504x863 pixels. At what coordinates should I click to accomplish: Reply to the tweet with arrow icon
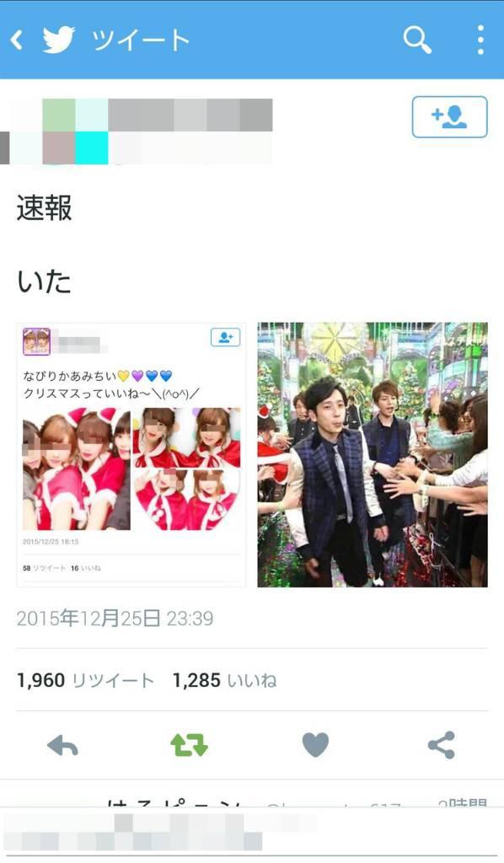(62, 746)
